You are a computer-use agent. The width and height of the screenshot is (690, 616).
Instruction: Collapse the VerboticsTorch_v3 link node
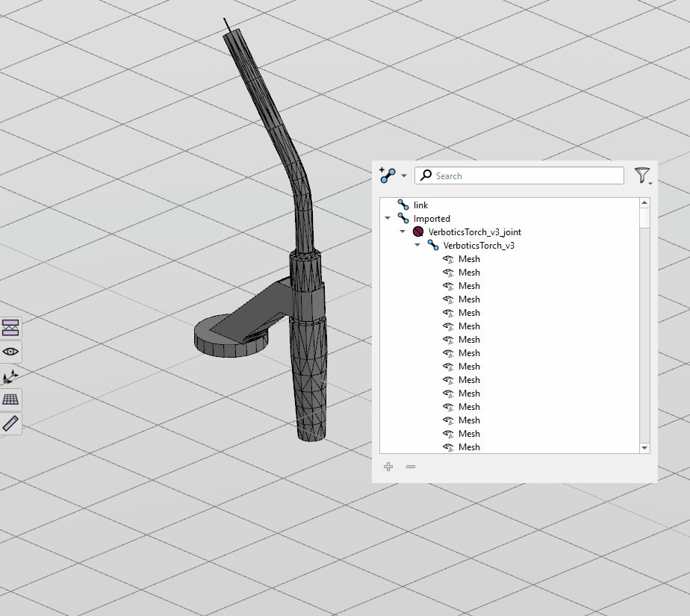click(x=417, y=245)
